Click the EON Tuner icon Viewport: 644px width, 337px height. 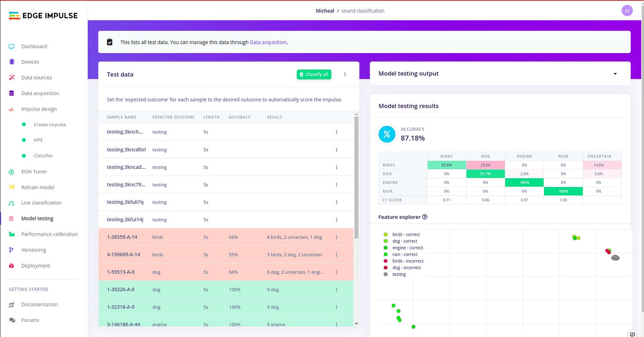tap(12, 172)
